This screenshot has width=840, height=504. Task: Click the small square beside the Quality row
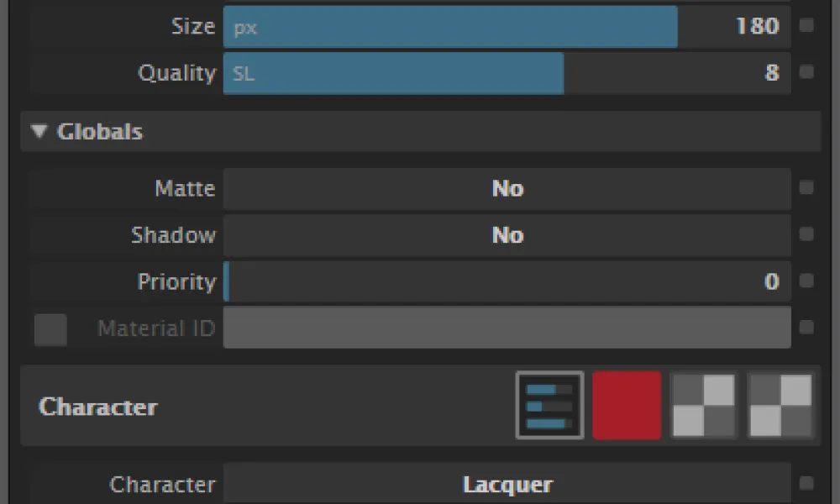806,72
